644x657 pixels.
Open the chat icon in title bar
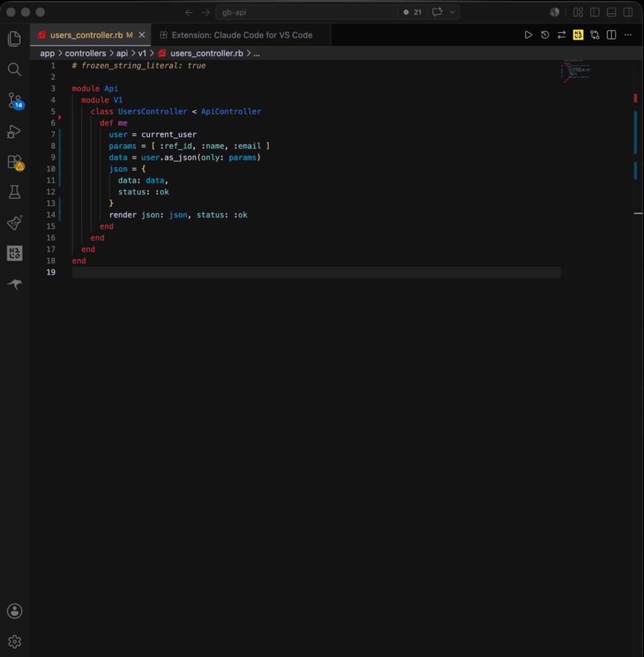[438, 12]
